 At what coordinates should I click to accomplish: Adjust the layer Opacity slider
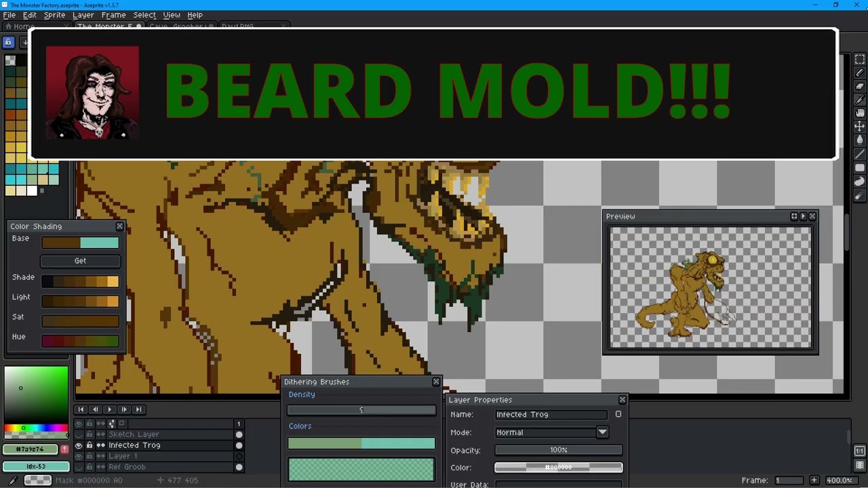[x=558, y=450]
